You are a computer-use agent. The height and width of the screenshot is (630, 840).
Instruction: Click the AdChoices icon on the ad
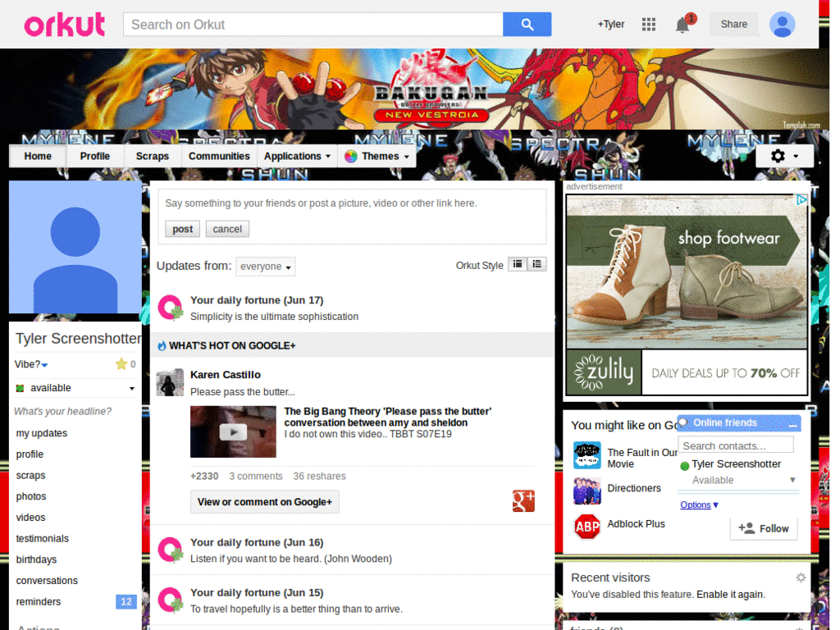click(801, 200)
